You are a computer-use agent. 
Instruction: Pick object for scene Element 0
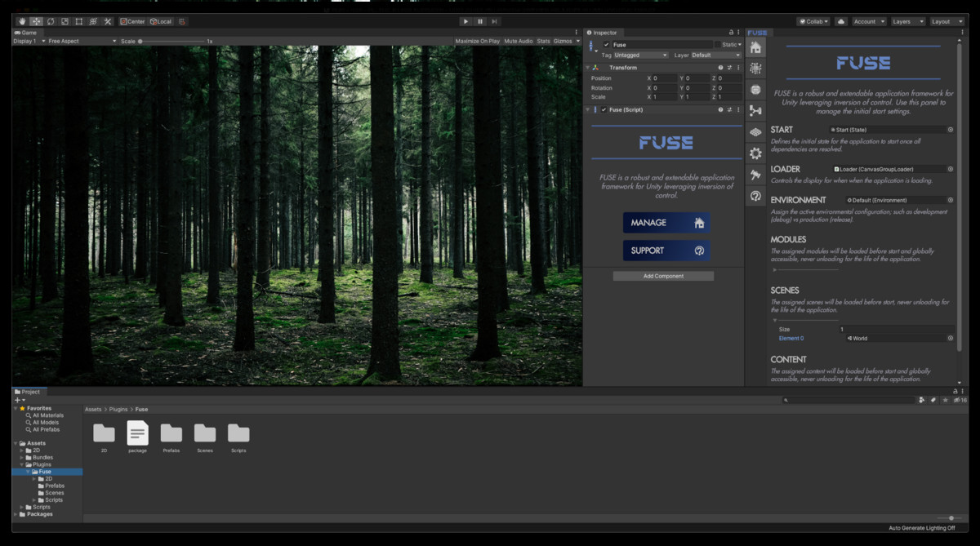[951, 338]
